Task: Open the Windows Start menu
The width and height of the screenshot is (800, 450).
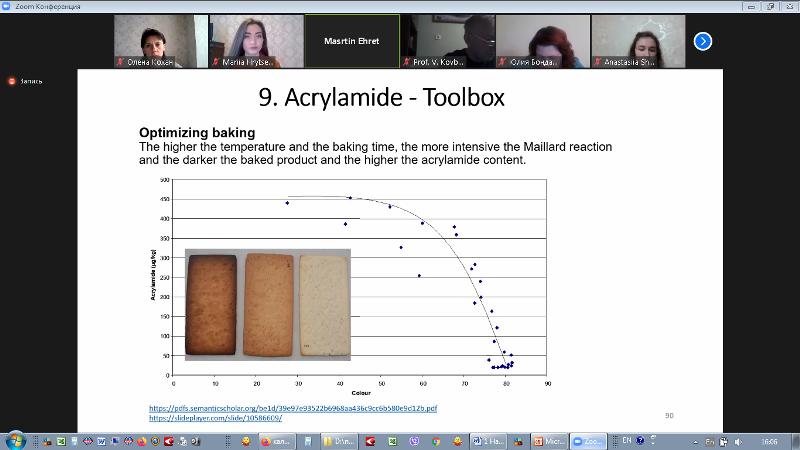Action: tap(14, 440)
